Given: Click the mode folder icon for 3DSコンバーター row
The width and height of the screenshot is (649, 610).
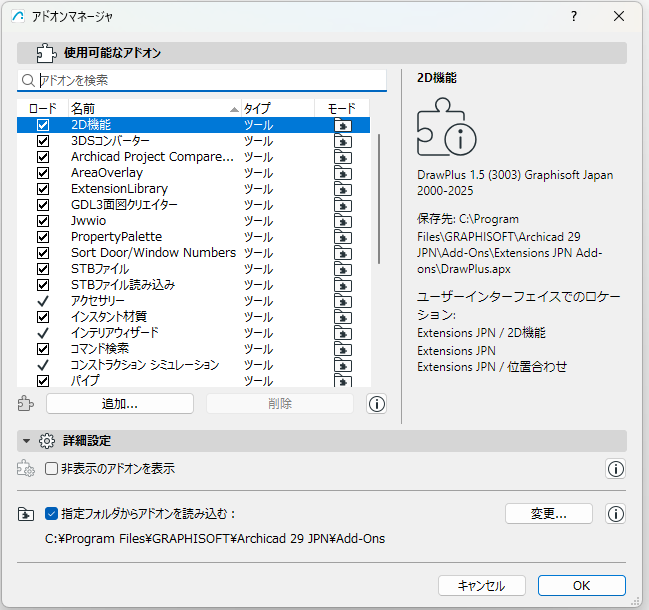Looking at the screenshot, I should click(x=343, y=141).
